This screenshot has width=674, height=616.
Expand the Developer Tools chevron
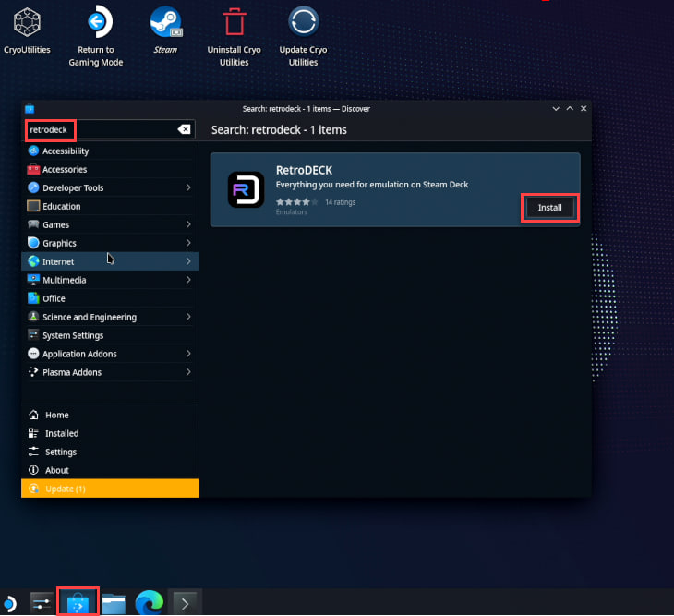[x=188, y=187]
